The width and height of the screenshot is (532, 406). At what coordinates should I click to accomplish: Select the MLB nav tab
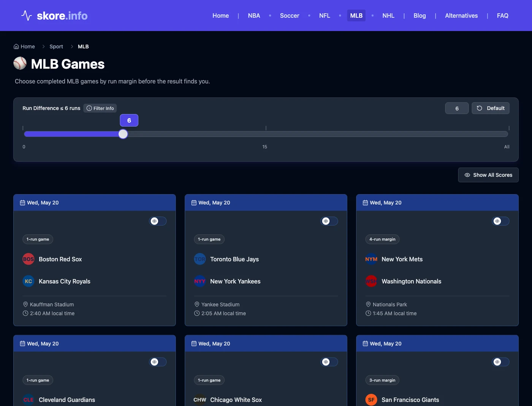tap(356, 16)
